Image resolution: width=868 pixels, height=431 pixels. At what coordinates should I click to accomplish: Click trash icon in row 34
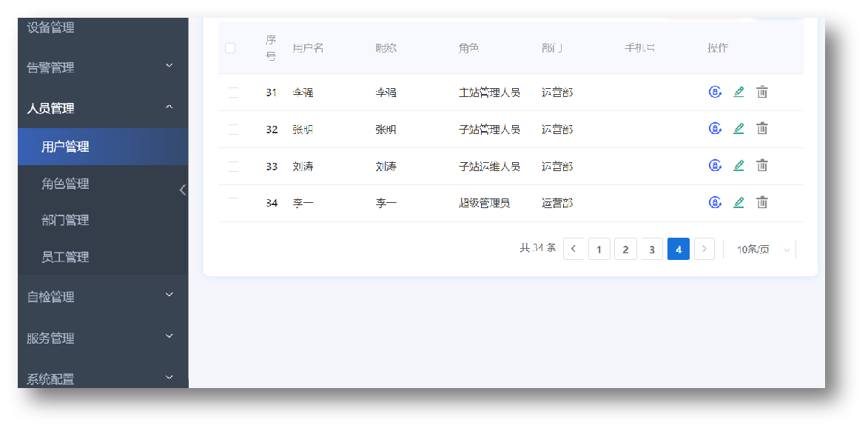[762, 202]
